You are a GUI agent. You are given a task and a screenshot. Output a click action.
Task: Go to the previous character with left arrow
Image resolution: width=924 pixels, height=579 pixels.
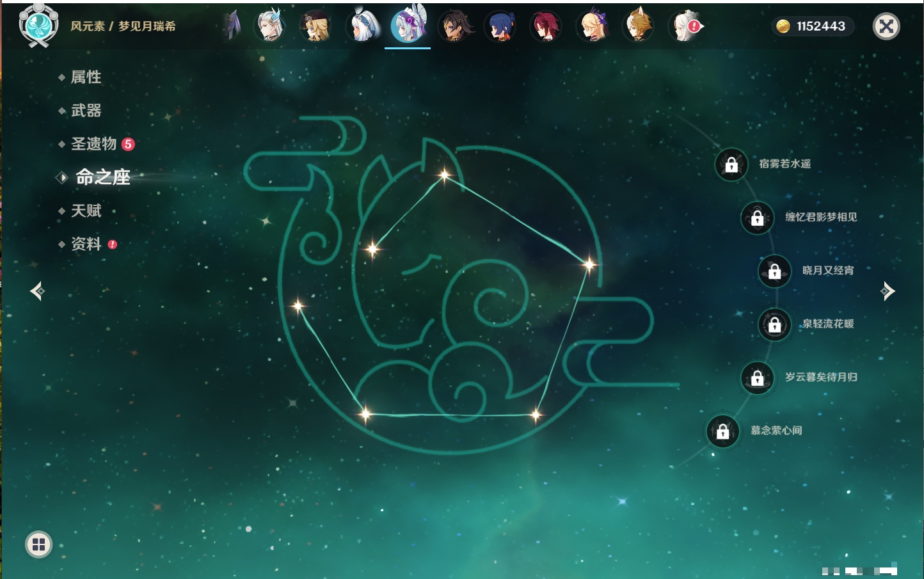click(x=37, y=291)
